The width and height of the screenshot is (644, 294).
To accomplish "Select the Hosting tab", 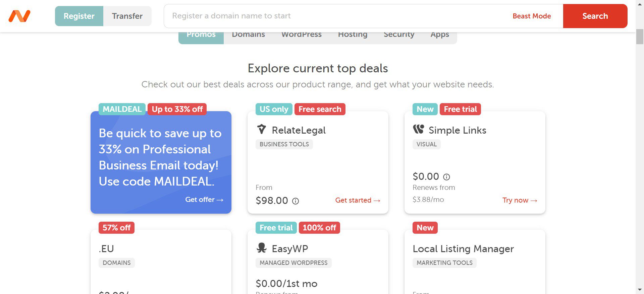I will (x=353, y=35).
